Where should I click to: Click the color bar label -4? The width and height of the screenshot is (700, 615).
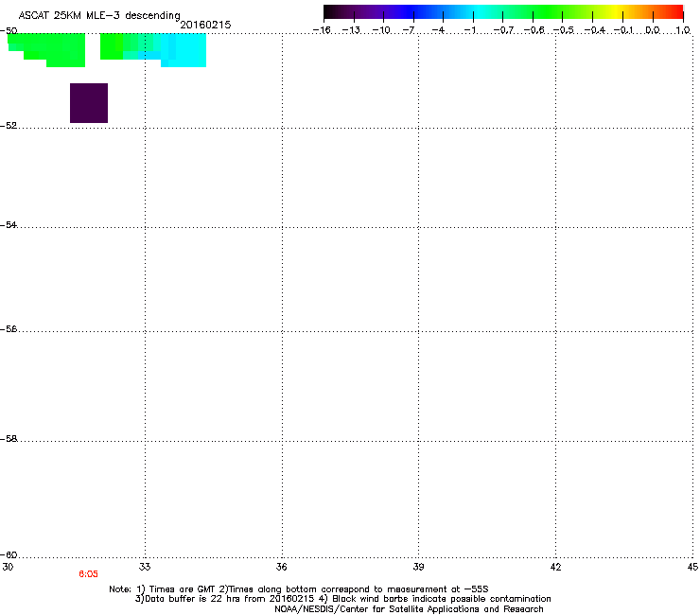coord(438,30)
